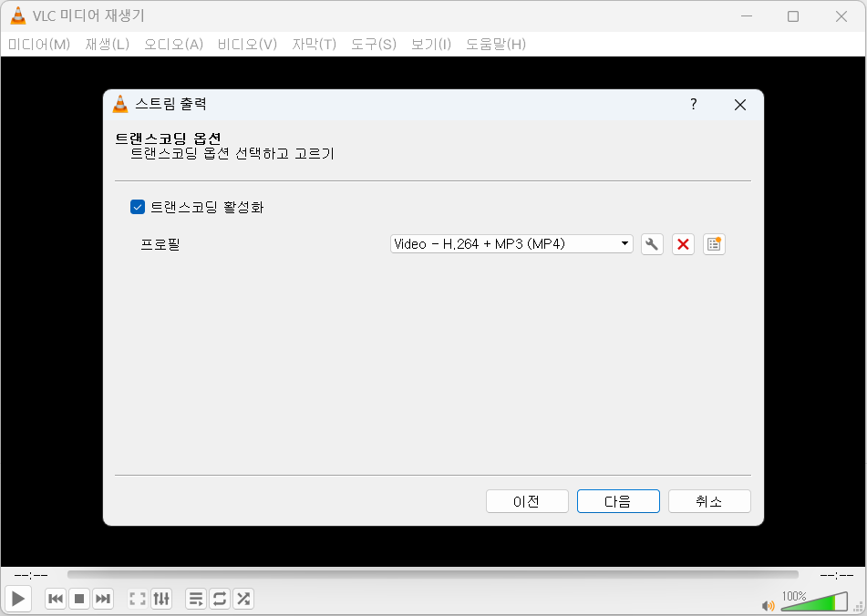Open the 재생(L) menu
This screenshot has width=867, height=616.
tap(107, 44)
